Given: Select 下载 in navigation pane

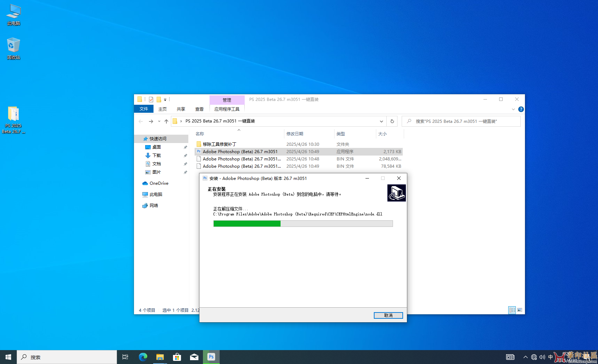Looking at the screenshot, I should tap(156, 156).
